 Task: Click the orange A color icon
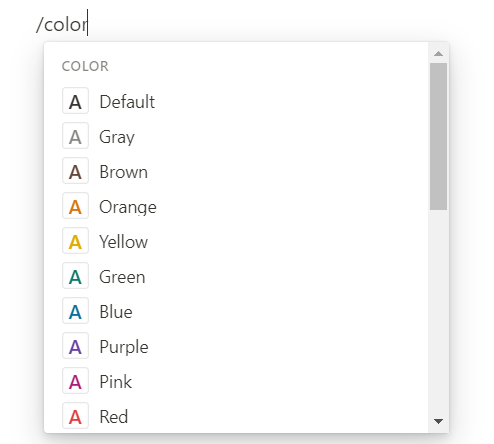(x=75, y=206)
